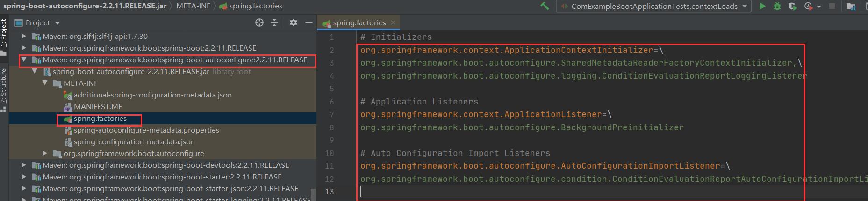This screenshot has width=868, height=201.
Task: Open Project Structure folder icon
Action: click(x=851, y=7)
